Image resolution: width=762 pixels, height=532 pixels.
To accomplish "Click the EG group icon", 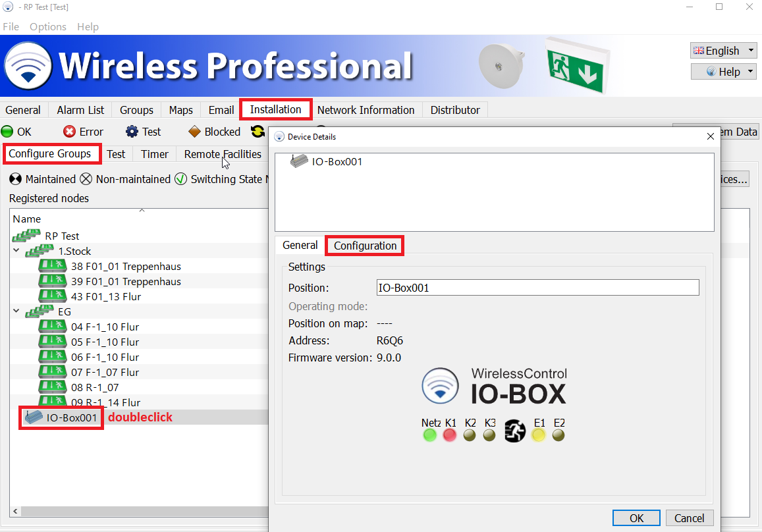I will (40, 311).
